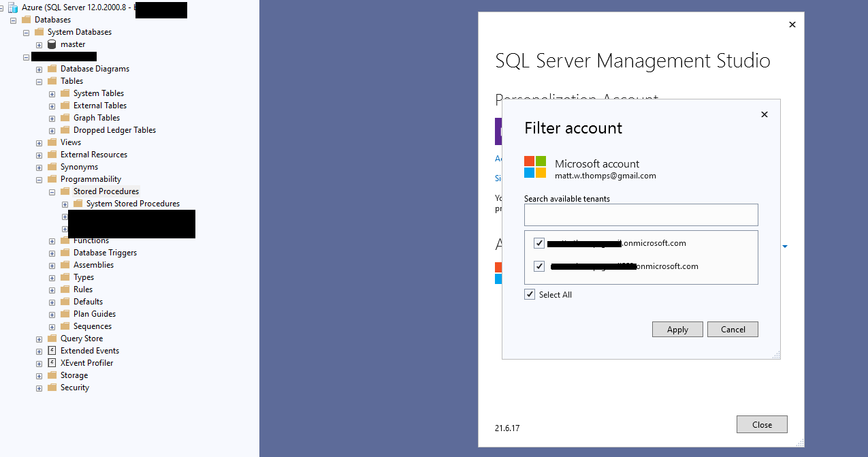The width and height of the screenshot is (868, 457).
Task: Click the Apply button
Action: (x=677, y=330)
